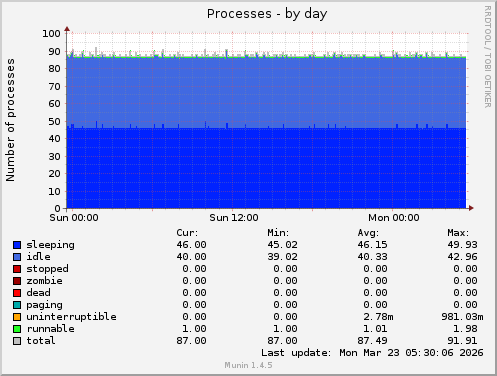Image resolution: width=497 pixels, height=376 pixels.
Task: Click uninterruptible maximum value 981.03m
Action: [x=463, y=317]
